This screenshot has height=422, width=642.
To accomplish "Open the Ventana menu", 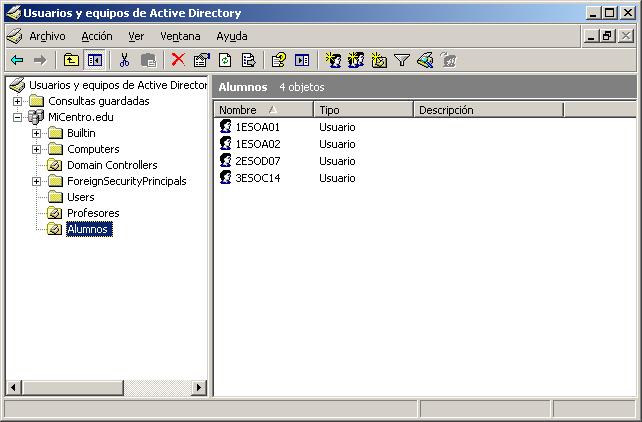I will [x=180, y=36].
